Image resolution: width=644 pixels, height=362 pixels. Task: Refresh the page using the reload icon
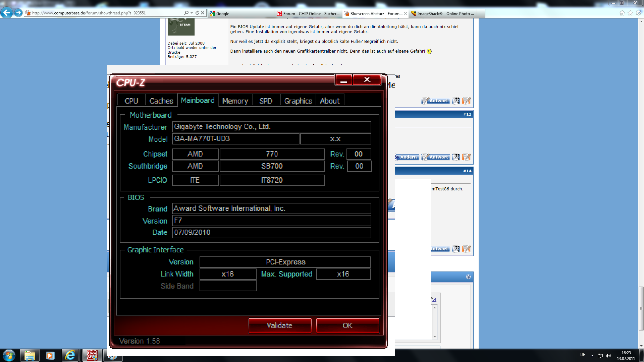pyautogui.click(x=197, y=13)
